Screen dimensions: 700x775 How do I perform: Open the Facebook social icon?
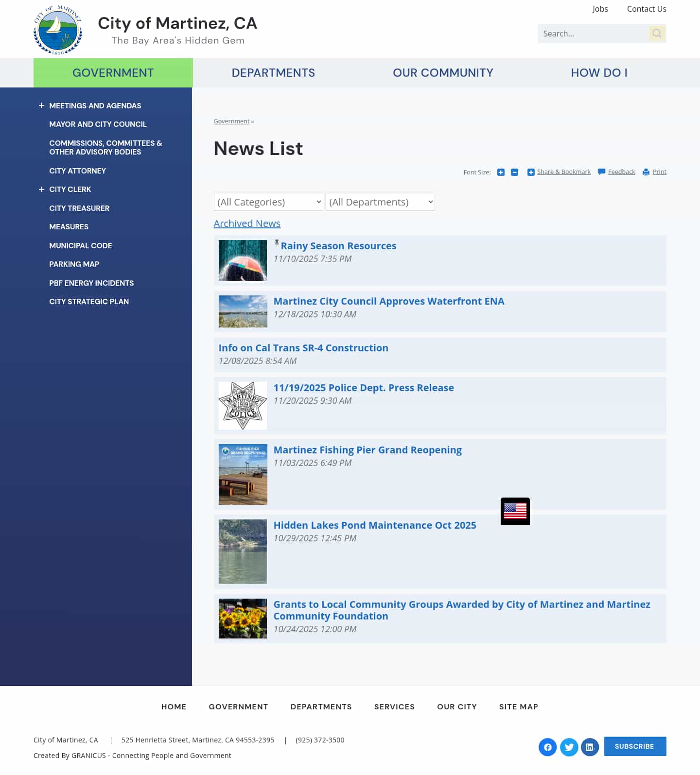[548, 747]
